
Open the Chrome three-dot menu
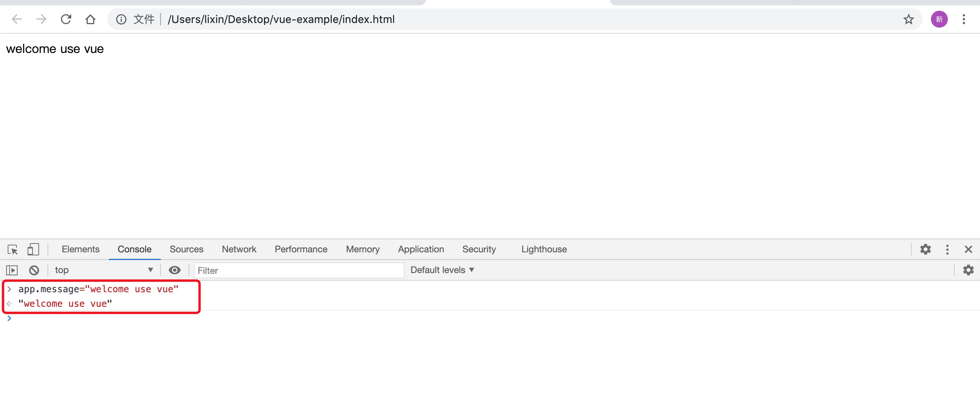964,19
